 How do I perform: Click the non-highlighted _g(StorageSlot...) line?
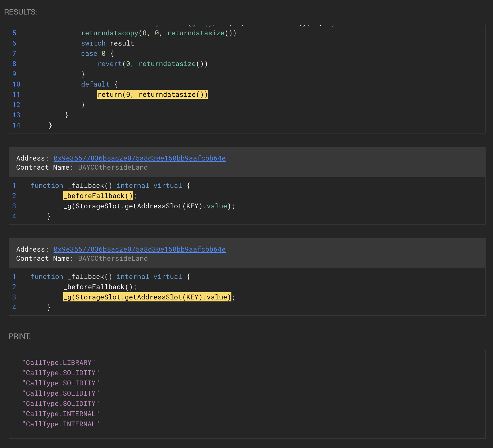(149, 206)
